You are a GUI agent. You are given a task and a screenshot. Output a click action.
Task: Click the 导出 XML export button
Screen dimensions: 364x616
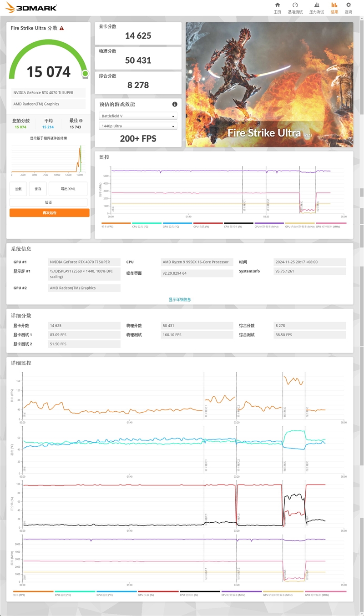(67, 188)
